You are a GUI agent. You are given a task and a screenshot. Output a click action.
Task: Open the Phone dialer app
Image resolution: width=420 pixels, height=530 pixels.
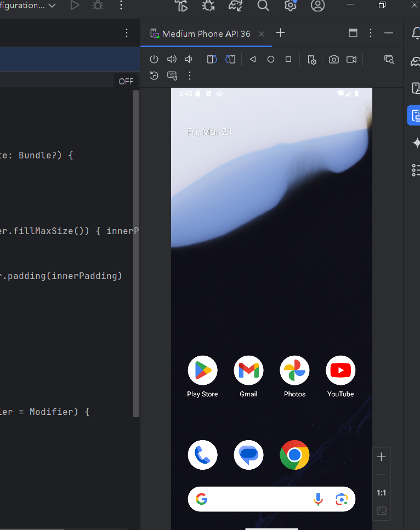coord(202,455)
